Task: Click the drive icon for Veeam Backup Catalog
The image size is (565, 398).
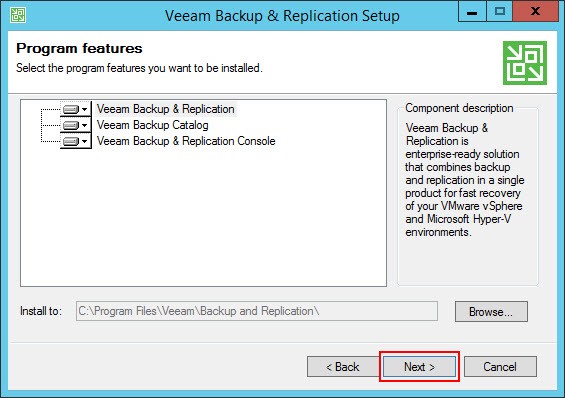Action: pos(71,125)
